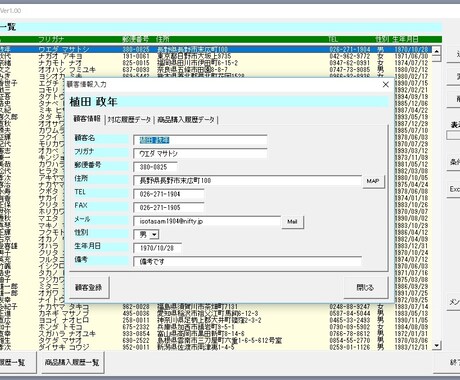
Task: Select the row ナガオ アキヨ in the list
Action: 216,56
